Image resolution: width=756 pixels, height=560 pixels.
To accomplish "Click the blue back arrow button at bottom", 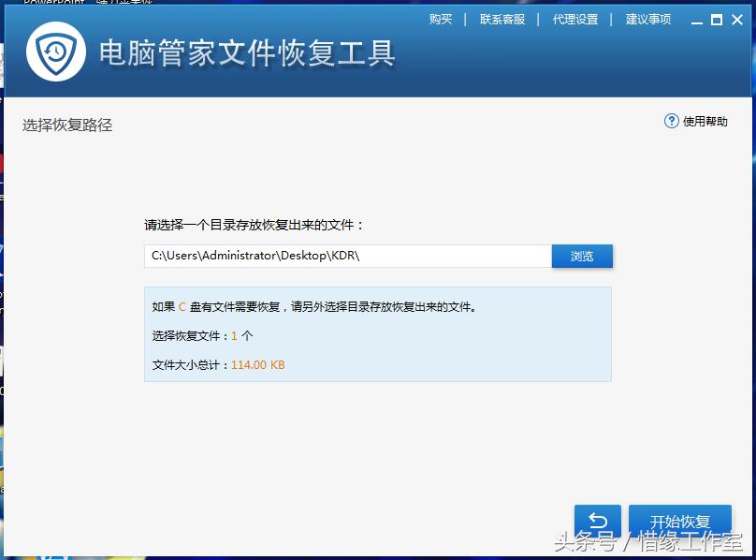I will tap(597, 521).
